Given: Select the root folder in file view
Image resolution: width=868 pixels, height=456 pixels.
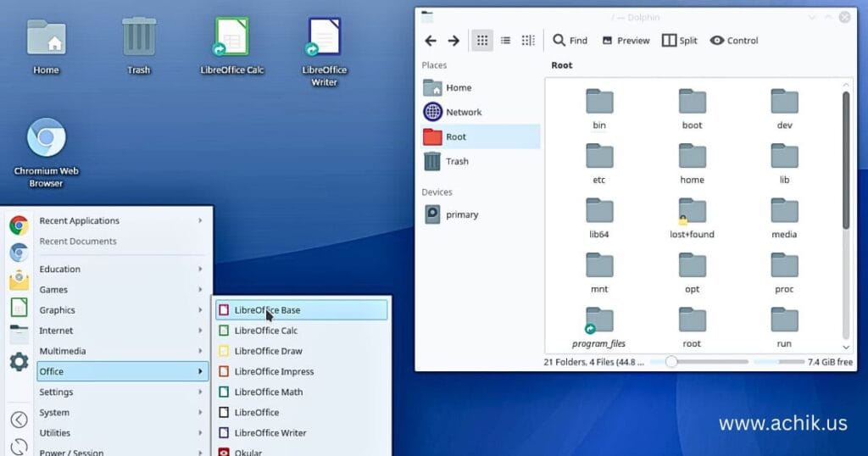Looking at the screenshot, I should click(692, 328).
